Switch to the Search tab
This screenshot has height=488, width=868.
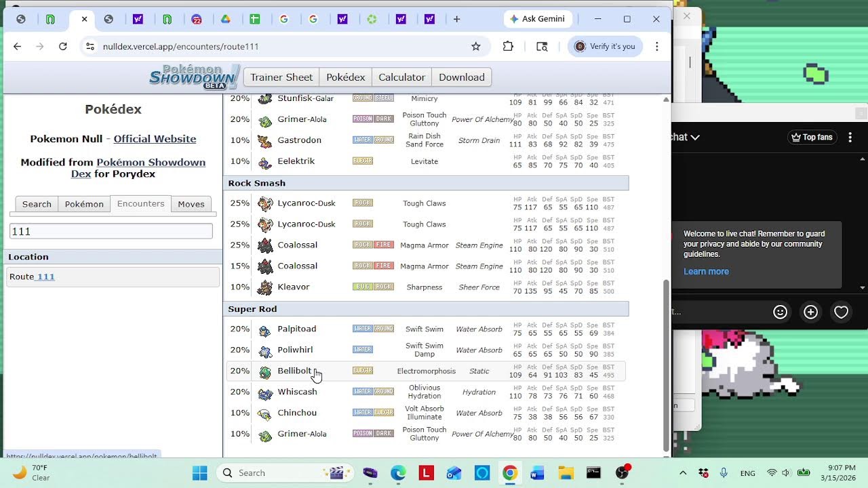click(x=37, y=204)
